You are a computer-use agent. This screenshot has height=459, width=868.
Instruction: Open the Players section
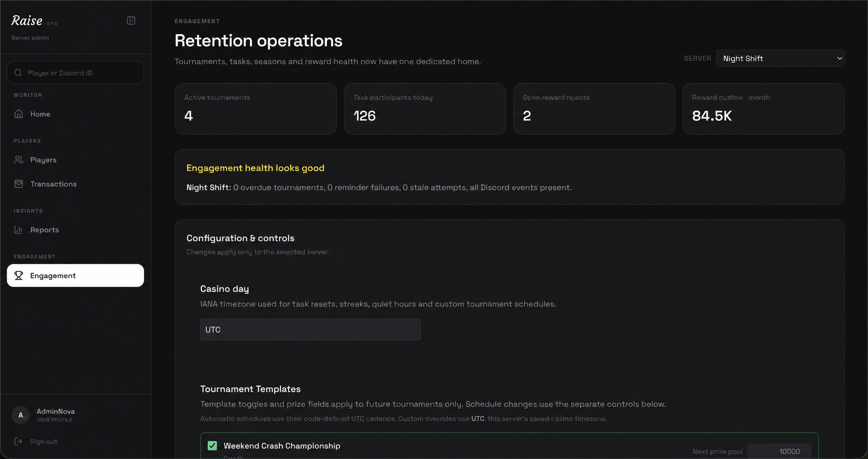75,160
